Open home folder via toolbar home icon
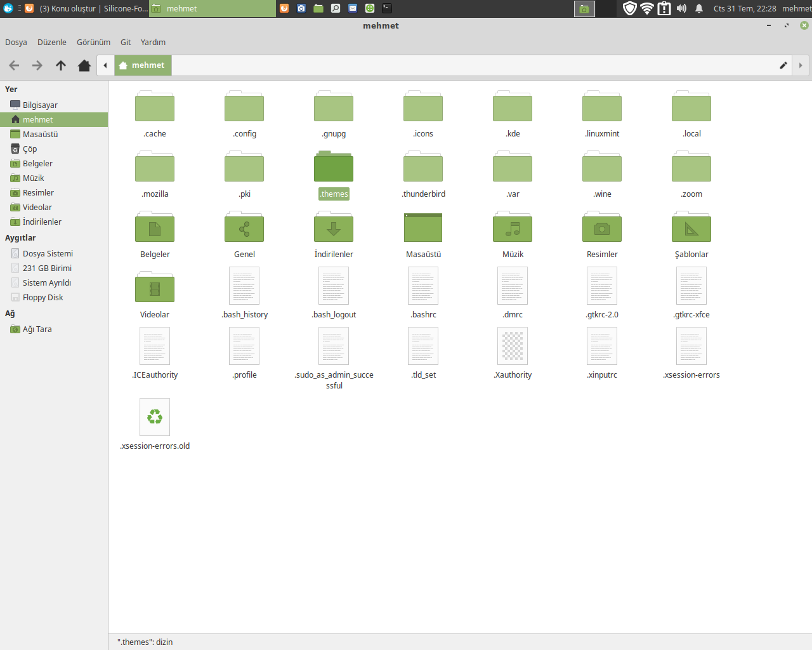 [84, 65]
